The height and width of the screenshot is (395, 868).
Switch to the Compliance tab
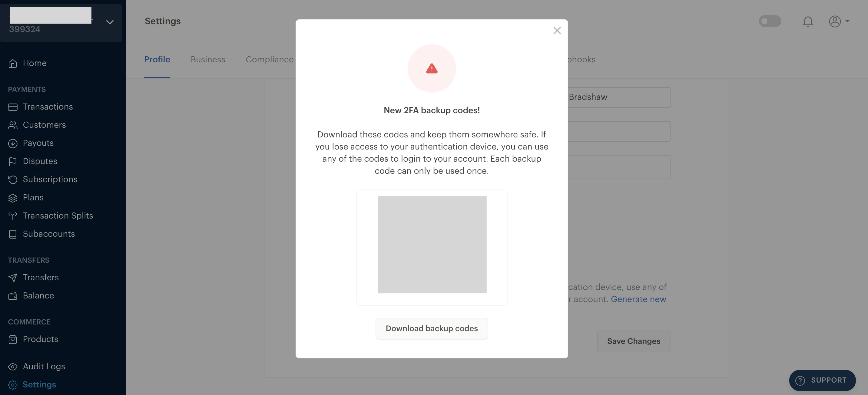click(x=270, y=60)
